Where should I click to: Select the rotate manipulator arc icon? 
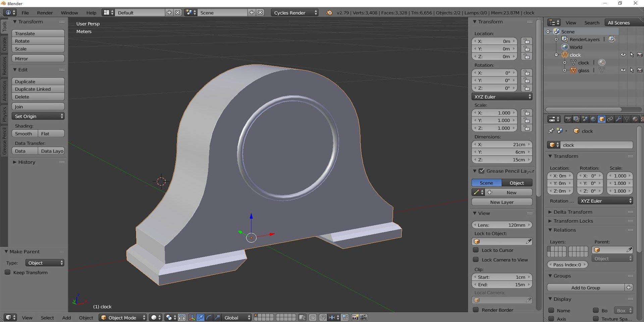click(x=209, y=317)
